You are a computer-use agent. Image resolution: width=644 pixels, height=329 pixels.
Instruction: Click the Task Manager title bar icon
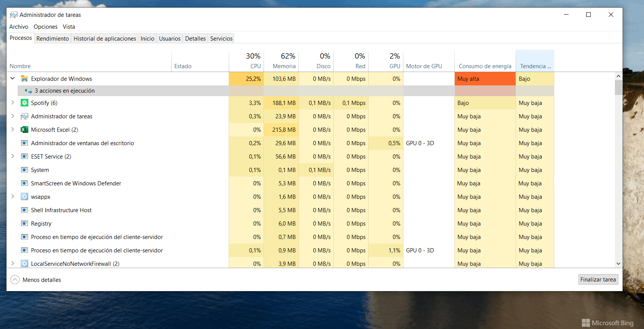[x=14, y=15]
